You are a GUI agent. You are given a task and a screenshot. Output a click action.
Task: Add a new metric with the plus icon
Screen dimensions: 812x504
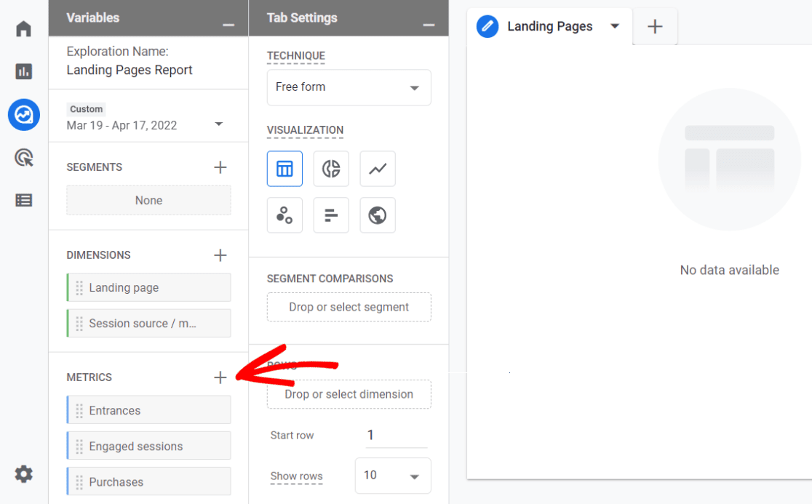coord(220,377)
